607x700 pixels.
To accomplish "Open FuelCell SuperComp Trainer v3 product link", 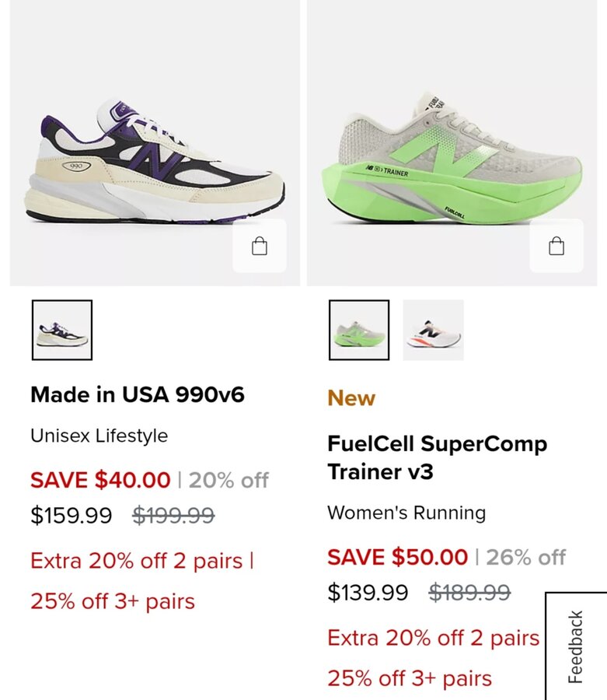I will pos(437,458).
